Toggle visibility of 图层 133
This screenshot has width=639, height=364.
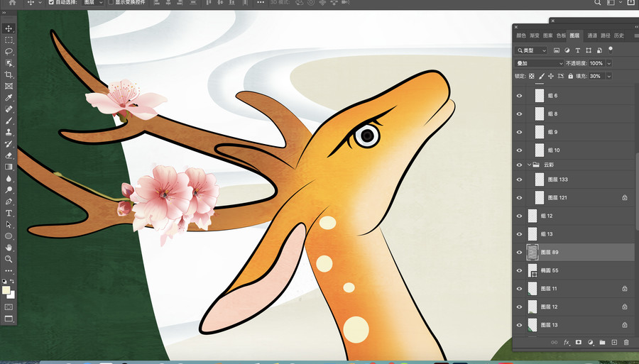pos(519,180)
